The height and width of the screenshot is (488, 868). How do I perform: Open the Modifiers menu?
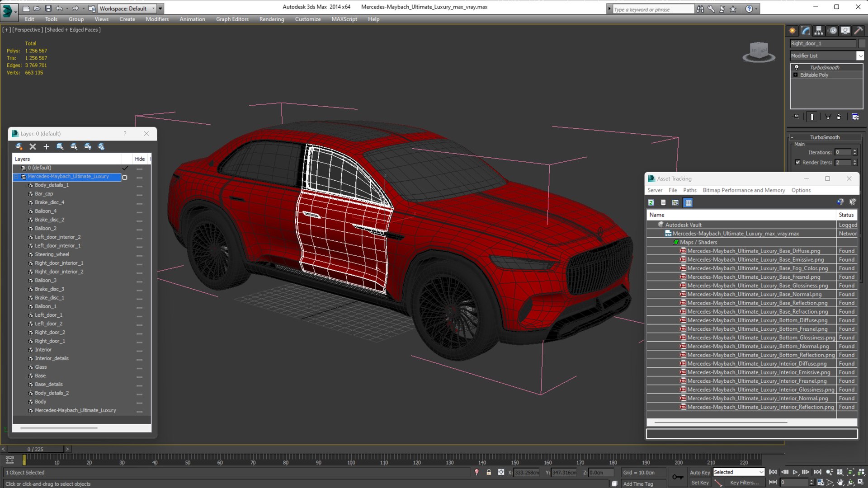point(157,19)
